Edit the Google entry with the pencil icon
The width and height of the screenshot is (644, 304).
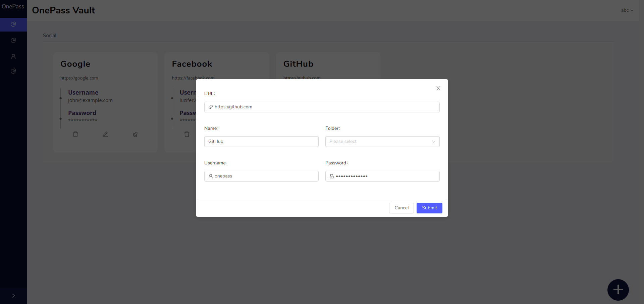[x=105, y=134]
